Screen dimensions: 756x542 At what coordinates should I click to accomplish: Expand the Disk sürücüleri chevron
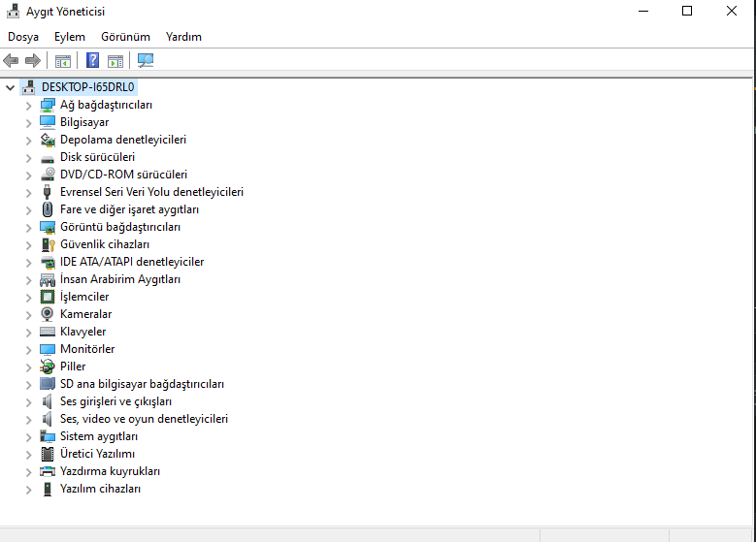click(28, 158)
